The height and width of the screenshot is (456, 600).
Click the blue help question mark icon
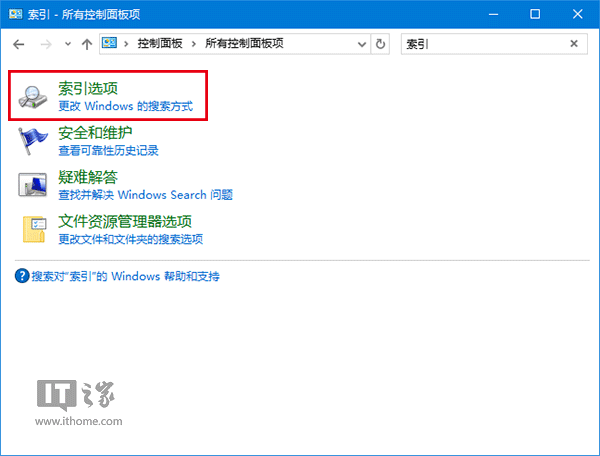tap(22, 276)
